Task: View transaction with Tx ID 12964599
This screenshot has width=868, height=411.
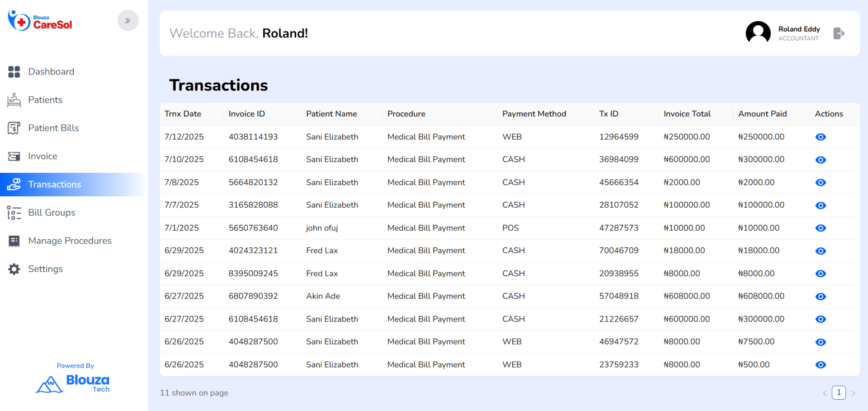Action: (821, 137)
